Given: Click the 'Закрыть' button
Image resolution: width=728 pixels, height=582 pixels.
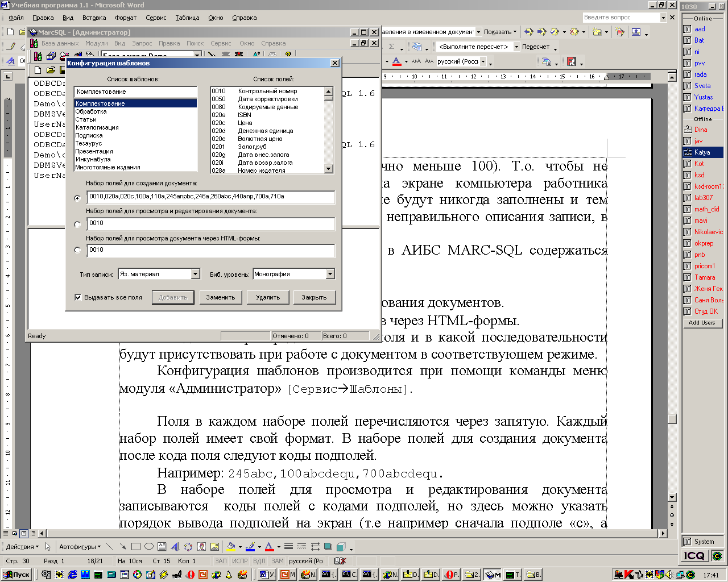Looking at the screenshot, I should (x=314, y=297).
